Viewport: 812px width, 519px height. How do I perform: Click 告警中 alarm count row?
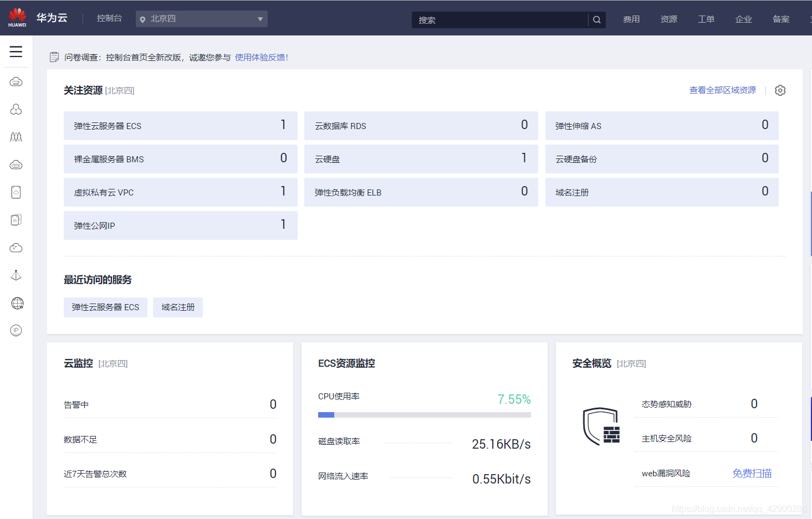click(170, 405)
